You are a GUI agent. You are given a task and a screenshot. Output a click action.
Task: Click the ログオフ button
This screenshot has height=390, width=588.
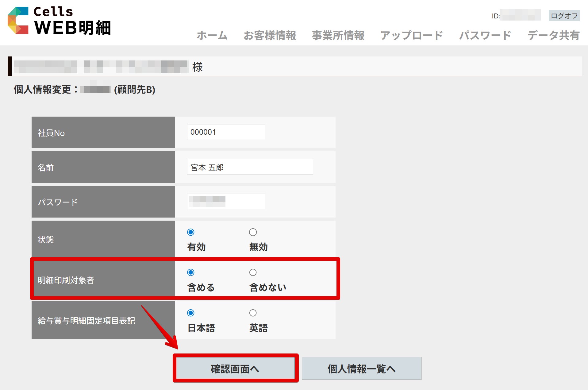point(564,16)
